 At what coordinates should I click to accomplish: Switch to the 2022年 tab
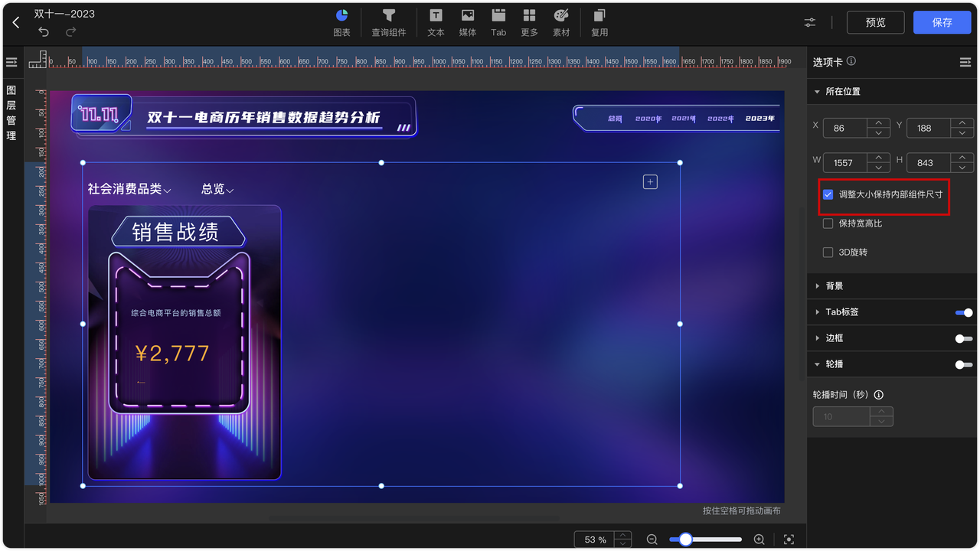(720, 118)
